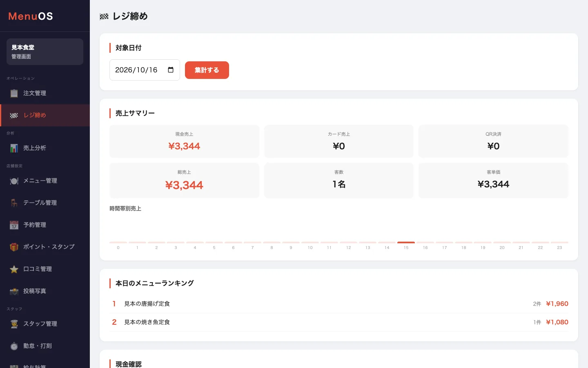Click the highlighted 15 o'clock sales bar
The height and width of the screenshot is (368, 588).
(406, 242)
